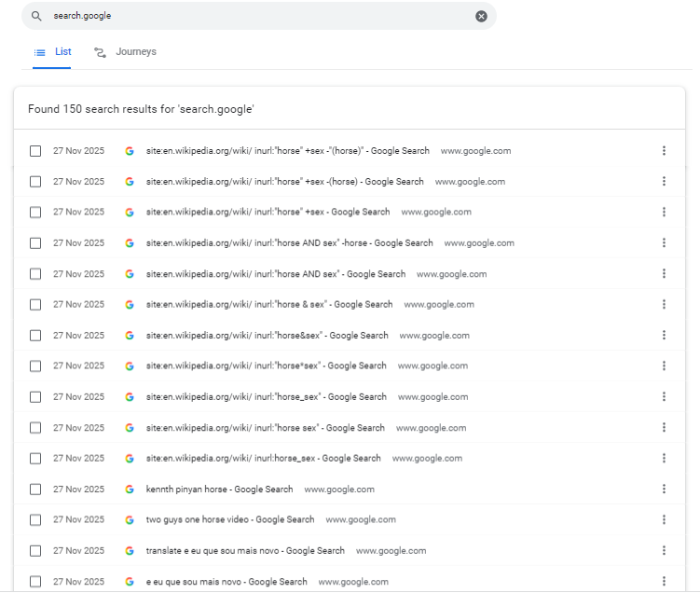
Task: Click the search magnifier icon
Action: (x=36, y=16)
